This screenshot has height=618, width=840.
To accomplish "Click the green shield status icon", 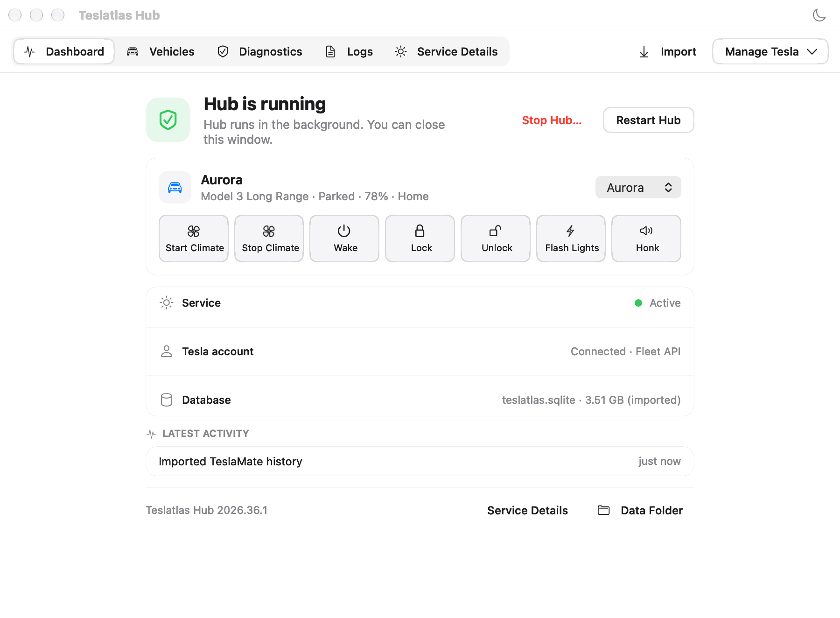I will [x=168, y=120].
